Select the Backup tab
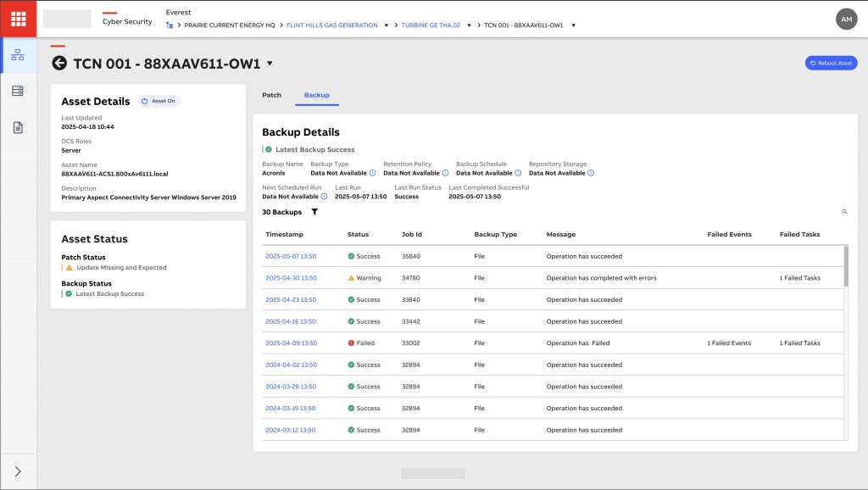The image size is (868, 490). tap(316, 95)
